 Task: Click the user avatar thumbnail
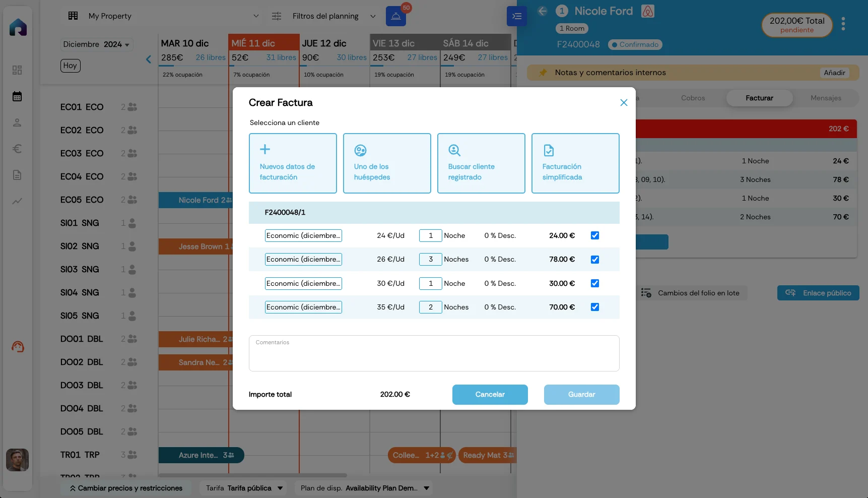(17, 460)
